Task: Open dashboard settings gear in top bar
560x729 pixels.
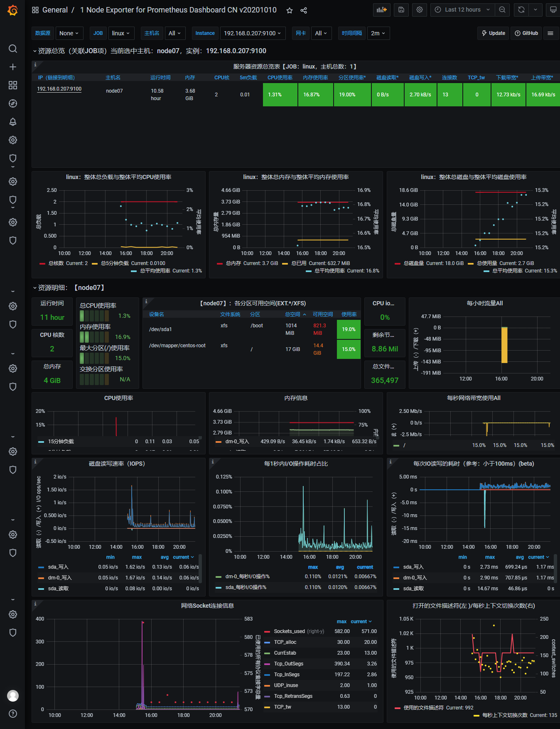Action: click(420, 10)
